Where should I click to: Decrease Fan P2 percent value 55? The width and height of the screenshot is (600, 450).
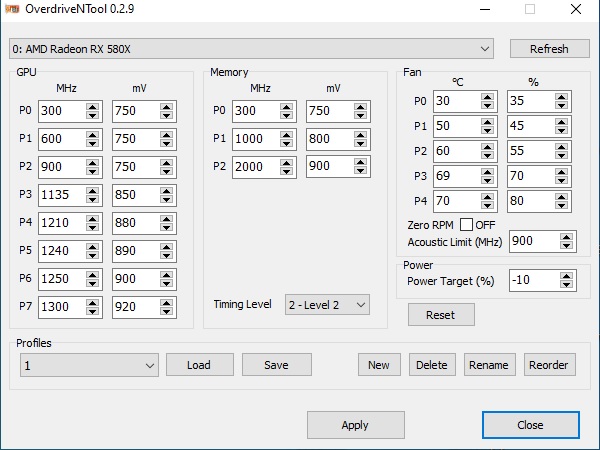click(561, 155)
